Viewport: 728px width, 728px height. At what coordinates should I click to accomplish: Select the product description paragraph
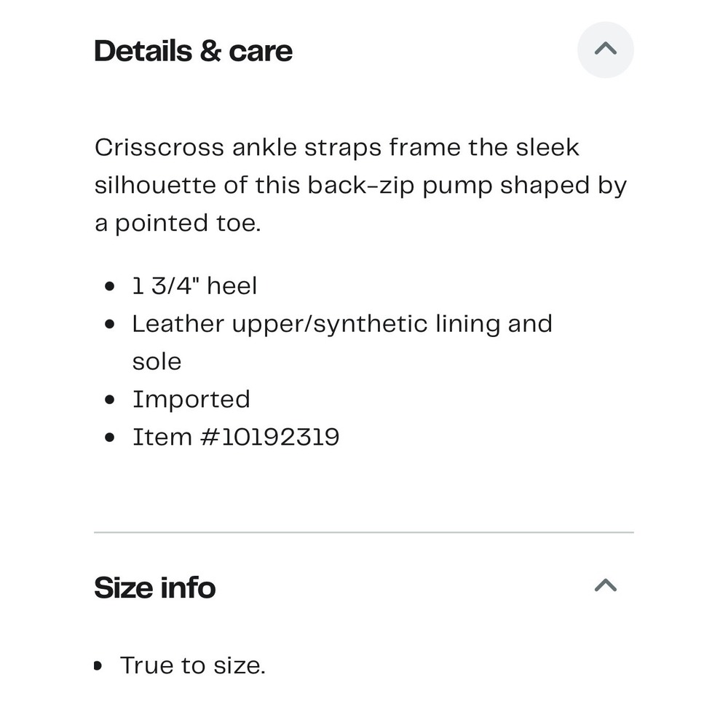[x=361, y=185]
